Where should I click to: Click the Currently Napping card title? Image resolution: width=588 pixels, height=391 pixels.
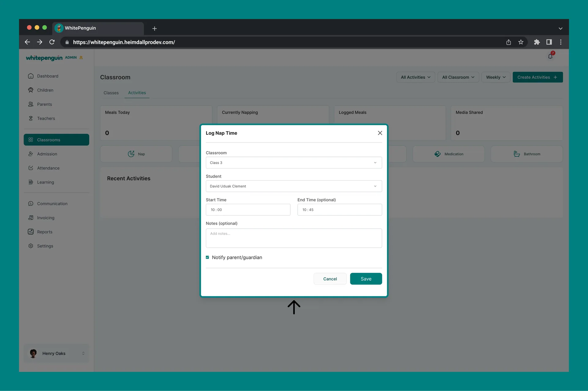[x=240, y=112]
